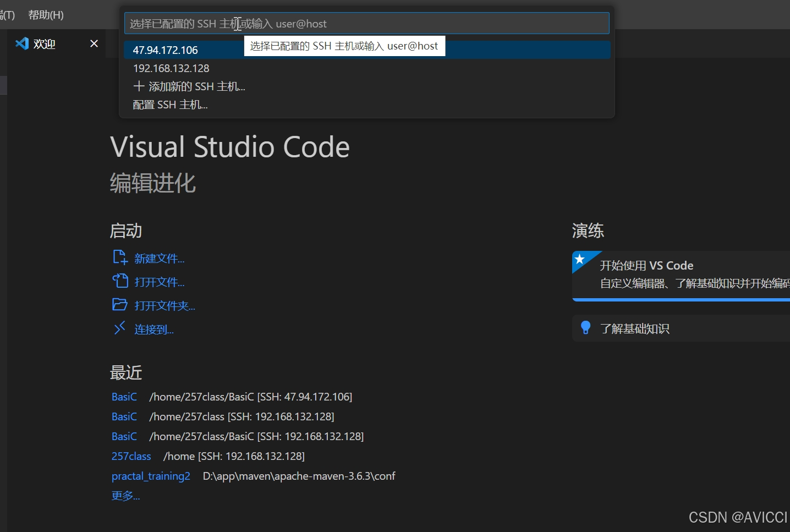Click 更多... to show more recent items
Screen dimensions: 790x532
click(125, 496)
